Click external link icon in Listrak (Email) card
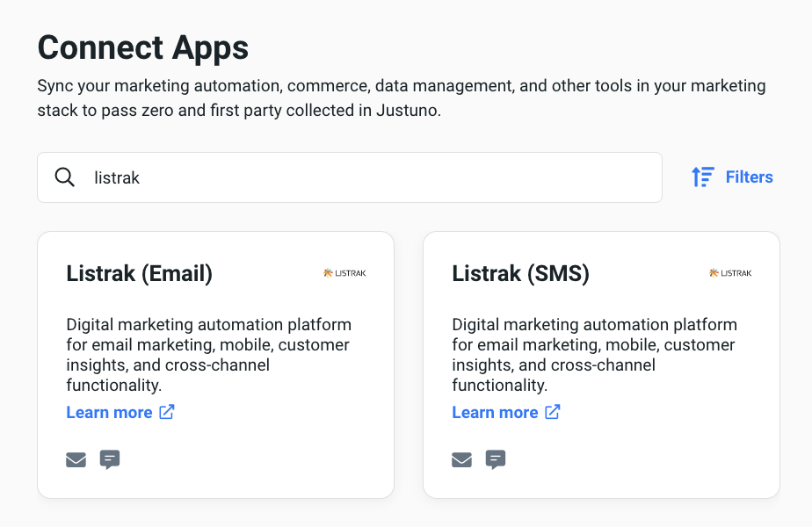812x527 pixels. click(167, 412)
